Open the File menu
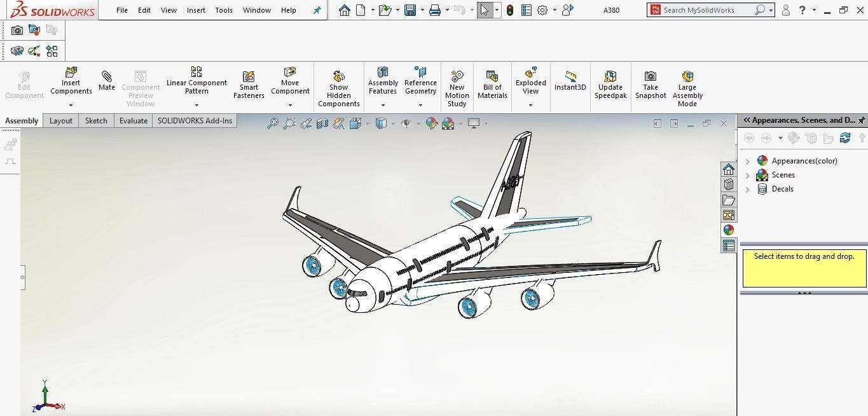 pyautogui.click(x=122, y=10)
